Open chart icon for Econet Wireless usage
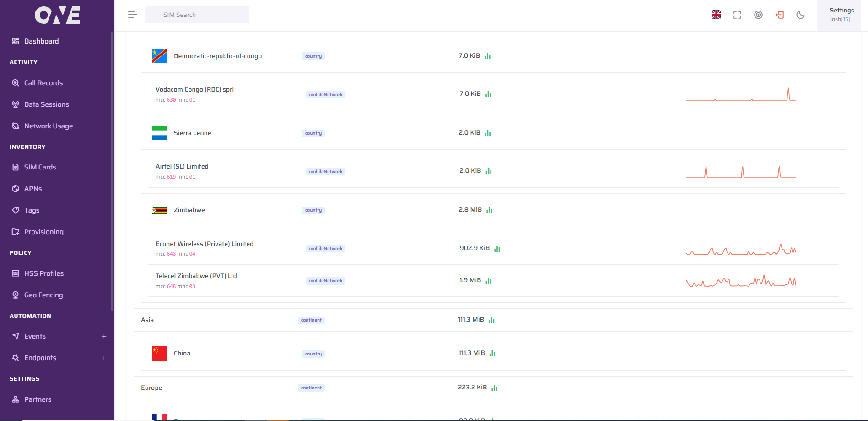 [497, 248]
